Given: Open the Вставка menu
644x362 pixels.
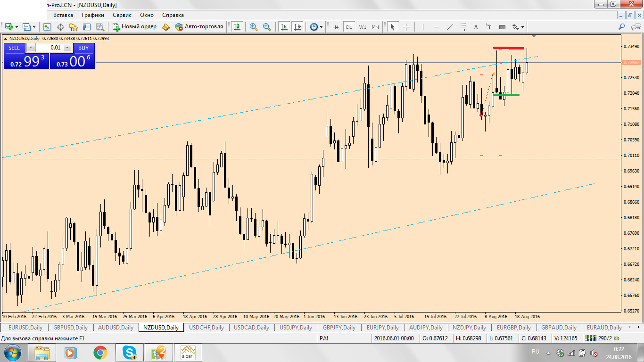Looking at the screenshot, I should (63, 15).
